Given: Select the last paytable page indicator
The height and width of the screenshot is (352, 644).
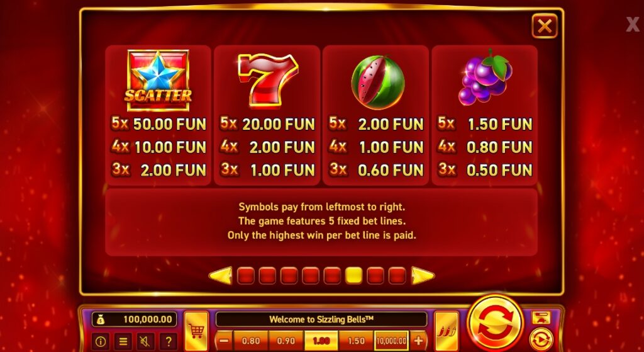Looking at the screenshot, I should click(397, 276).
